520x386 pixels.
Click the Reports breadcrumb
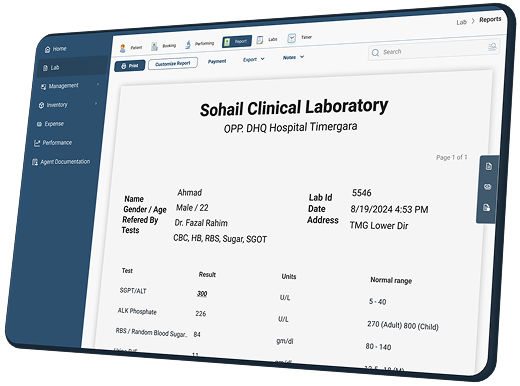(x=490, y=20)
